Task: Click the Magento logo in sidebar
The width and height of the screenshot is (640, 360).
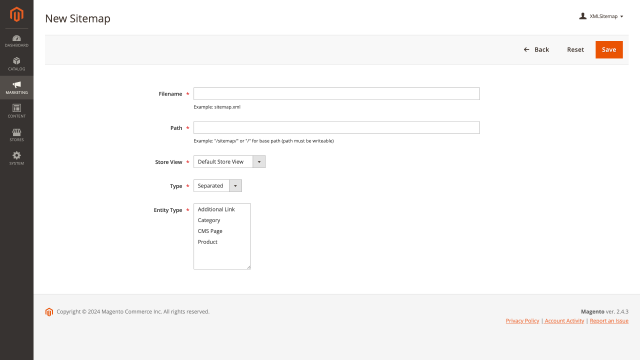Action: tap(16, 14)
